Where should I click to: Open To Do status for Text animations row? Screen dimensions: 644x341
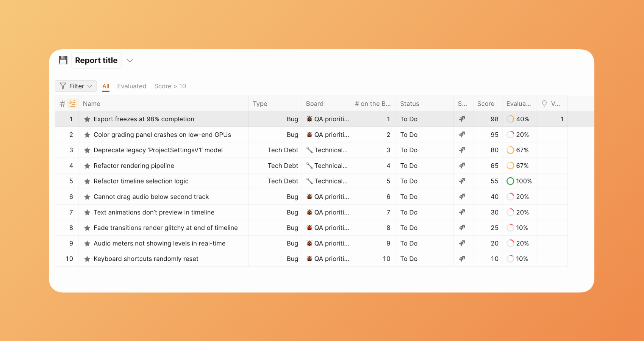point(409,212)
